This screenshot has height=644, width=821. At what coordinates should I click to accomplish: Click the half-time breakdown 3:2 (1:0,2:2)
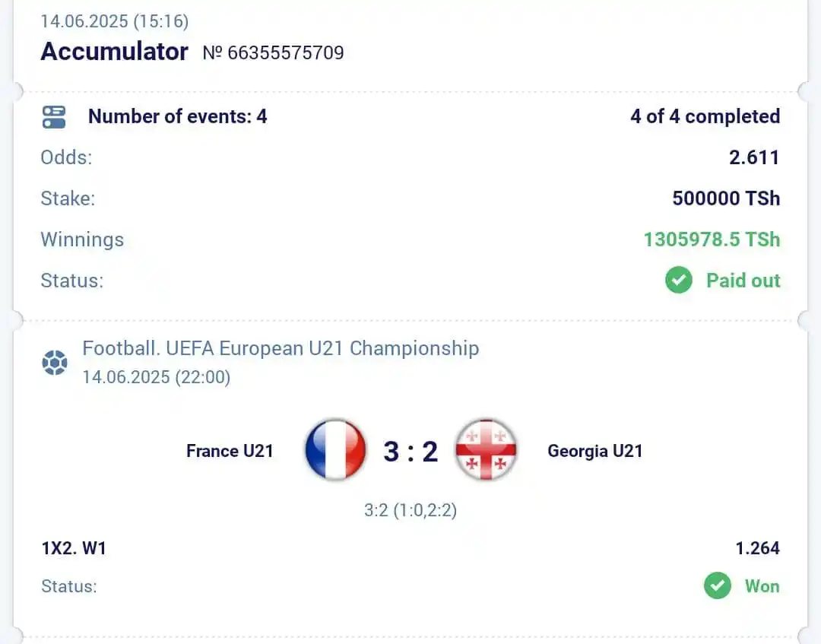point(410,510)
